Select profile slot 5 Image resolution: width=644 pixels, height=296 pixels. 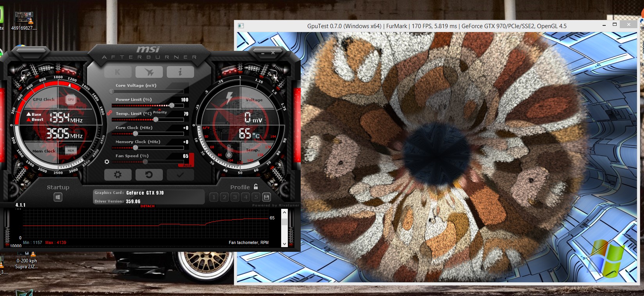(x=256, y=197)
